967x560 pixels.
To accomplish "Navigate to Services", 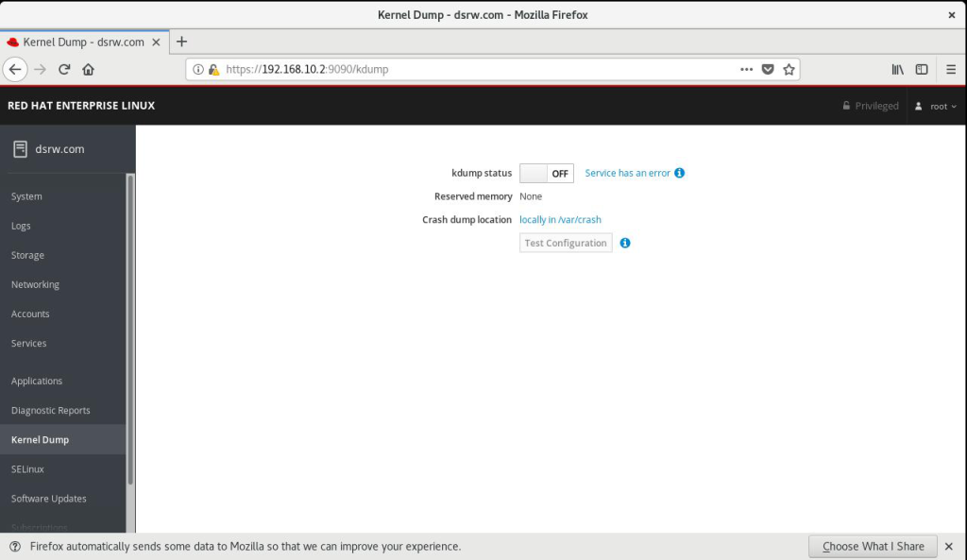I will pyautogui.click(x=28, y=343).
